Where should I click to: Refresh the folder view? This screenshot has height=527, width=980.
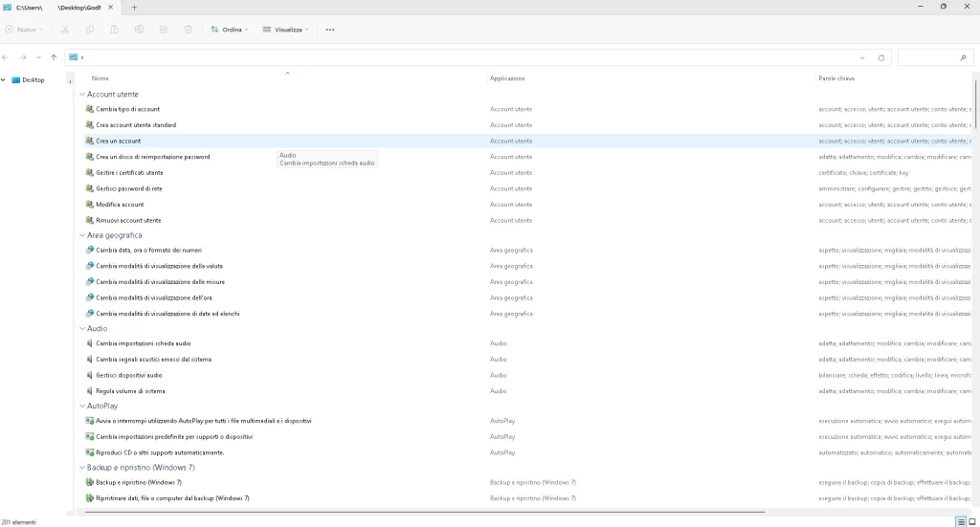pyautogui.click(x=881, y=57)
